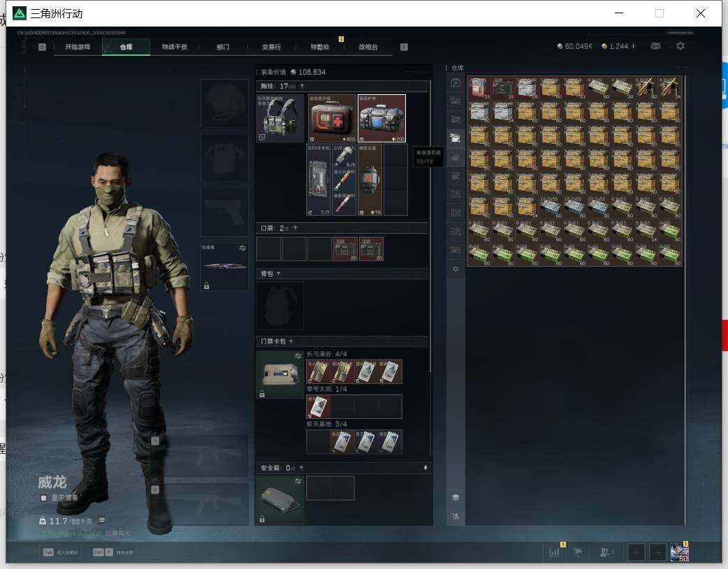
Task: Click the 长弓溪谷: 4/4 label
Action: pos(326,354)
